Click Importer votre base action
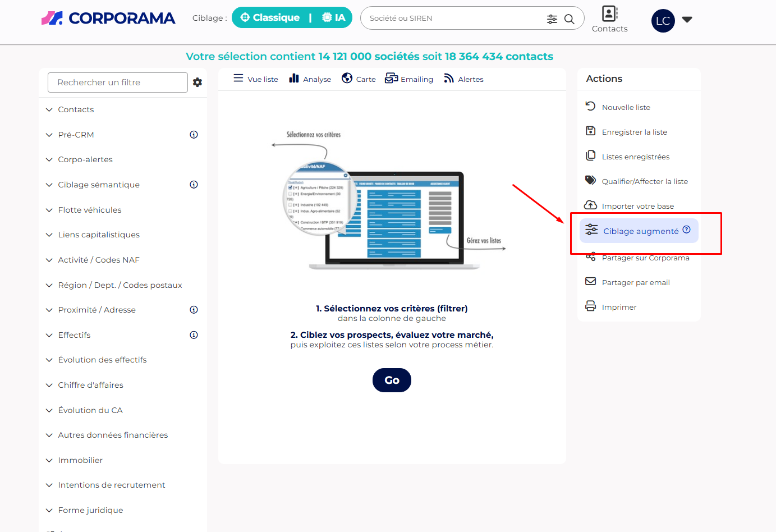This screenshot has width=776, height=532. (x=637, y=206)
